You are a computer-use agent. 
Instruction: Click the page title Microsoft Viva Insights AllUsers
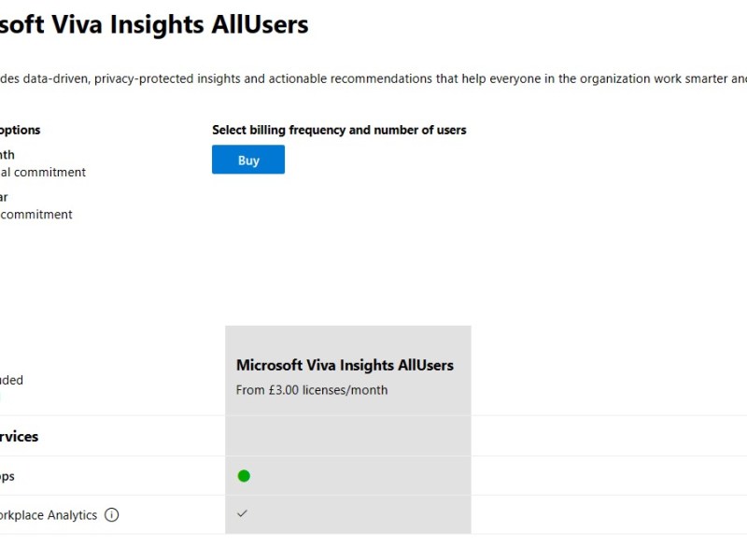click(x=154, y=25)
